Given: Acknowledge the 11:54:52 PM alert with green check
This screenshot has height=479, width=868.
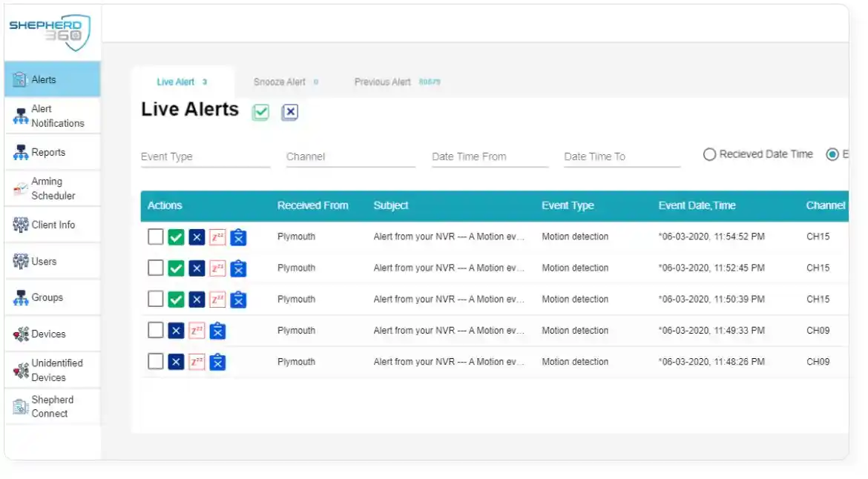Looking at the screenshot, I should click(x=176, y=237).
